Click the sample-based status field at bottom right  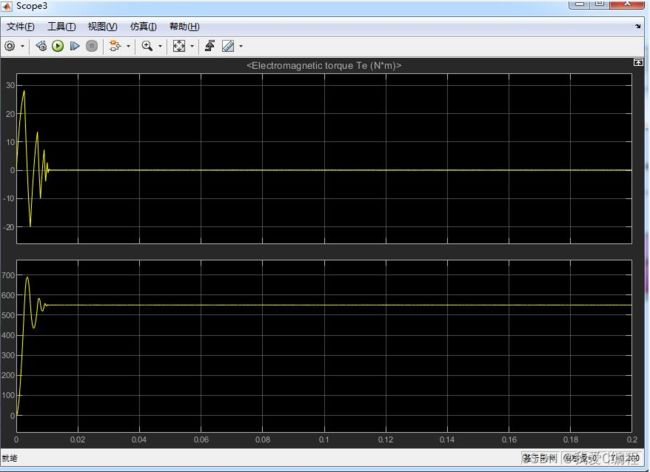540,458
